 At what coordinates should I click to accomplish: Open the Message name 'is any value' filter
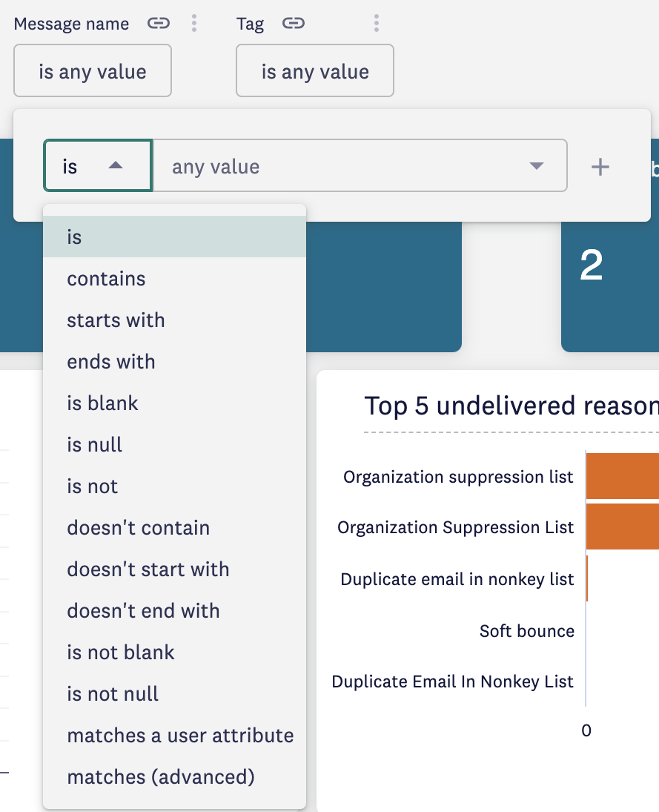pos(93,71)
